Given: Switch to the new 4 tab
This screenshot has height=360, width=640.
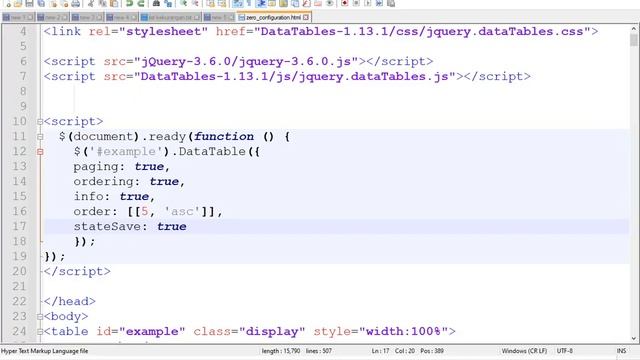Looking at the screenshot, I should (x=121, y=18).
